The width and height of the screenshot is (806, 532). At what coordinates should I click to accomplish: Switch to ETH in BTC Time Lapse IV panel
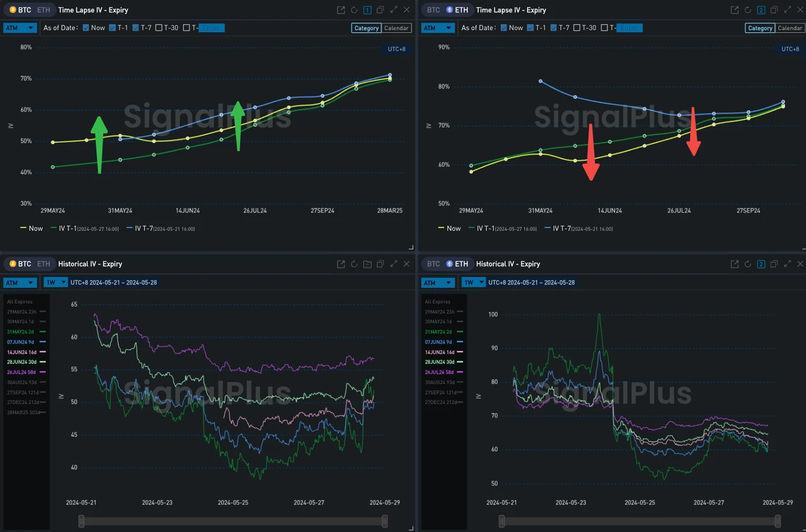point(43,10)
